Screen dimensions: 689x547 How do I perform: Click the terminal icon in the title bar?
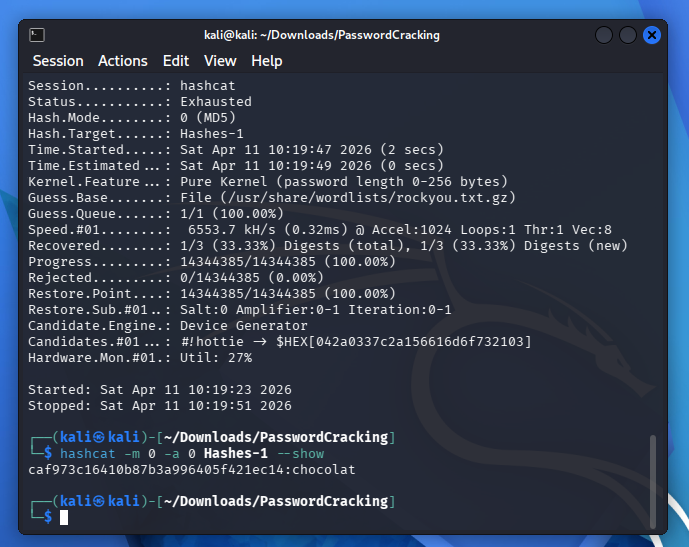(37, 35)
